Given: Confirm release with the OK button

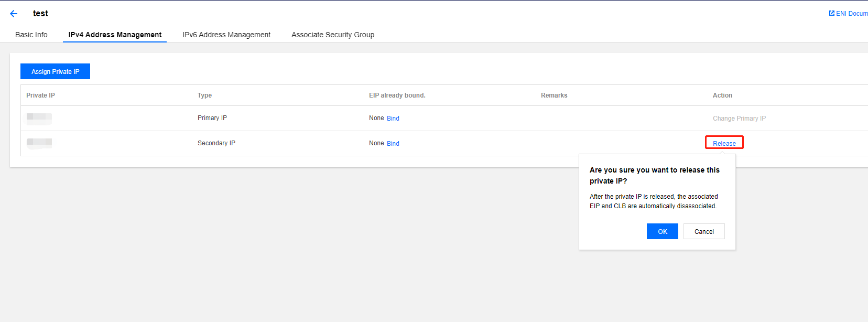Looking at the screenshot, I should [663, 231].
